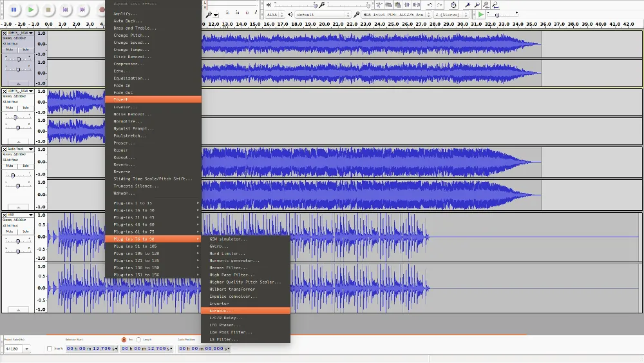Open the default output device dropdown
This screenshot has height=363, width=644.
coord(323,14)
